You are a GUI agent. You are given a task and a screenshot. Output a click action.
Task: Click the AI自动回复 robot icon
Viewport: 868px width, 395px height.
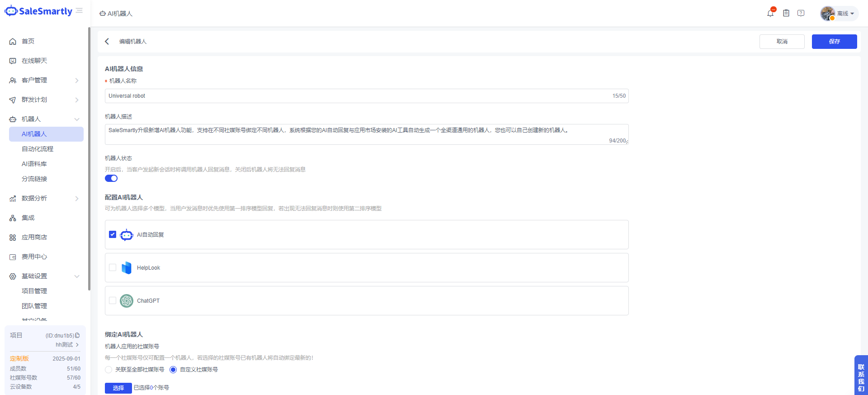pos(127,234)
